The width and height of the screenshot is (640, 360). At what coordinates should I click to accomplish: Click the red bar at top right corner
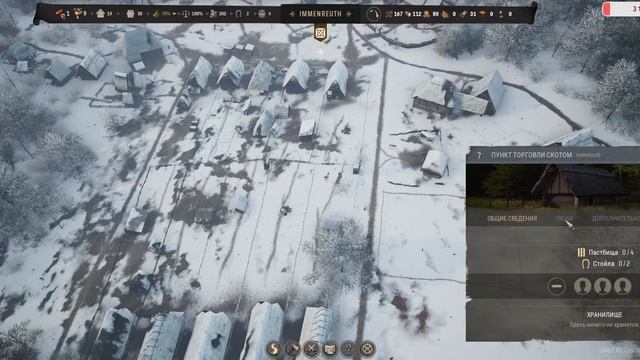point(622,9)
